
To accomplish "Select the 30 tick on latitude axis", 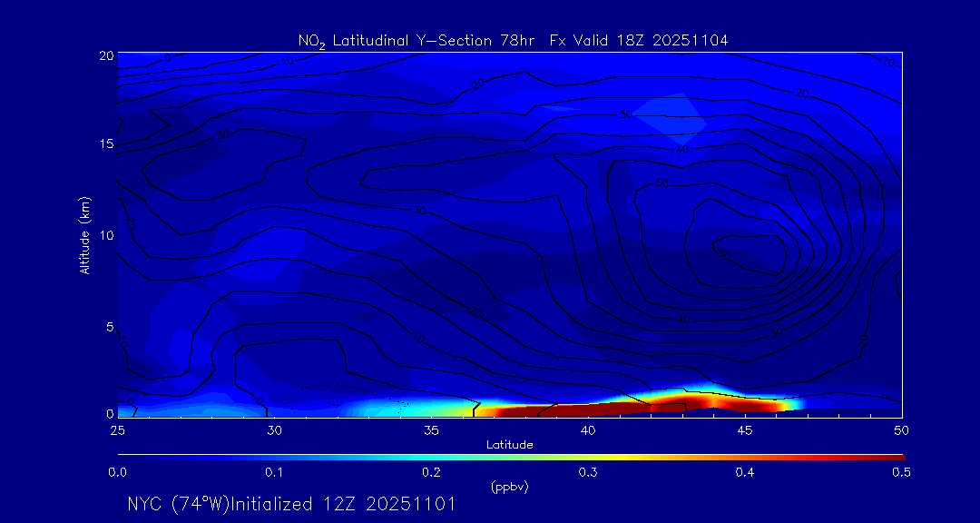I will (274, 430).
